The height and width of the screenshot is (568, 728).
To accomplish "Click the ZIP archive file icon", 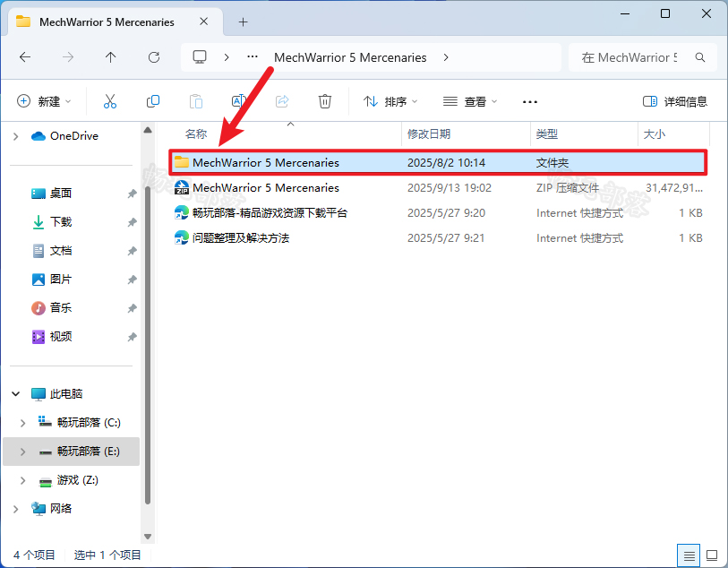I will pyautogui.click(x=182, y=187).
